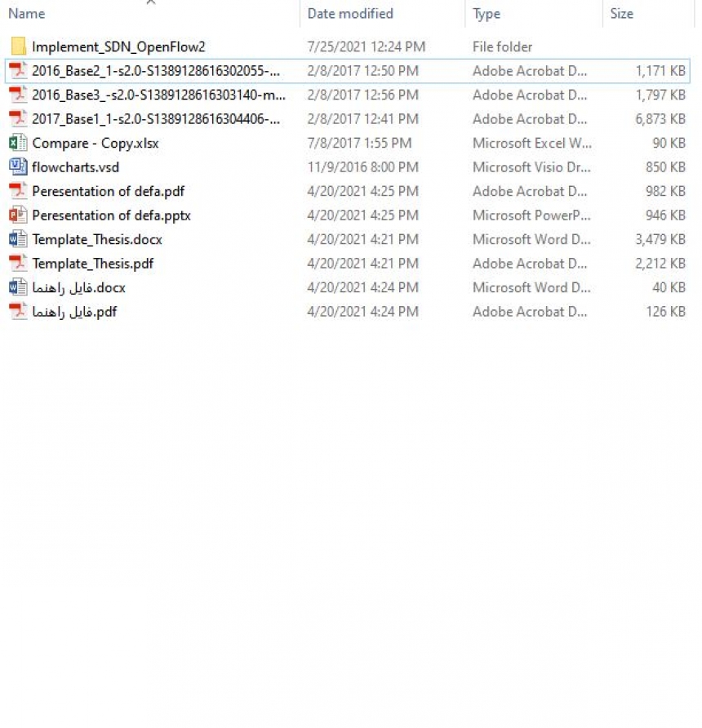The height and width of the screenshot is (728, 702).
Task: Click PDF icon of 2016_Base2_1 file
Action: (x=18, y=70)
